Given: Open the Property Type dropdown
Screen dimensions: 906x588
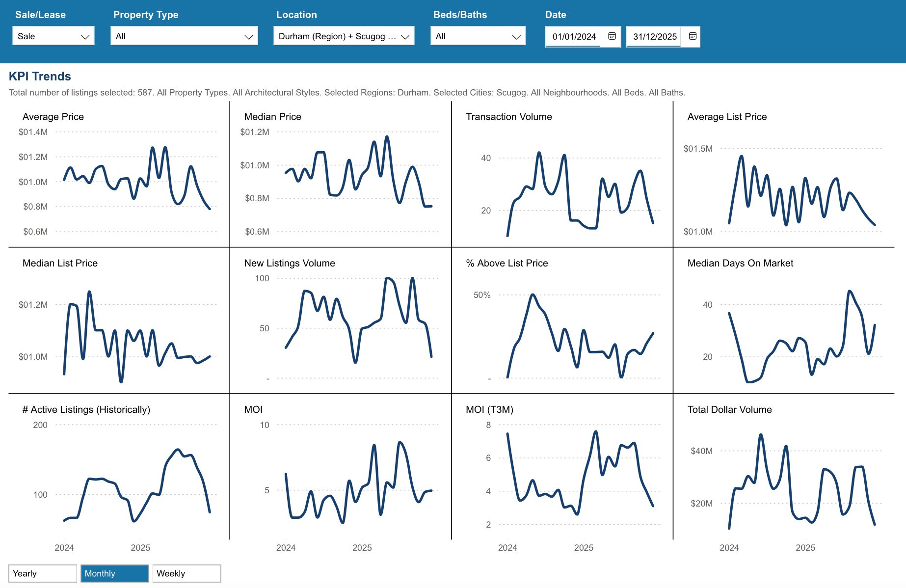Looking at the screenshot, I should (184, 36).
